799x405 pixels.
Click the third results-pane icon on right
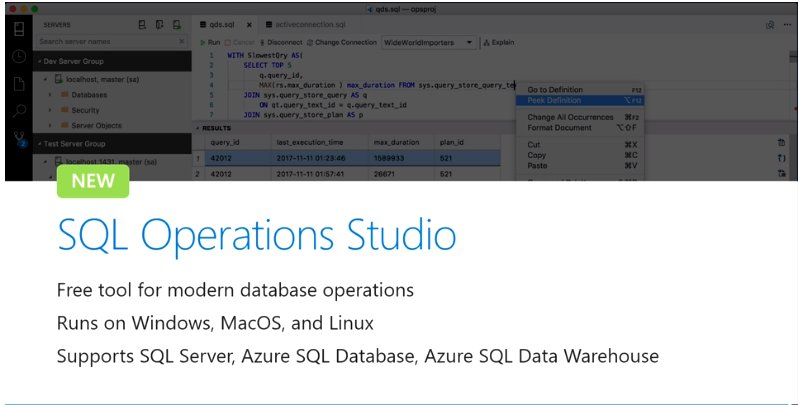(x=781, y=174)
